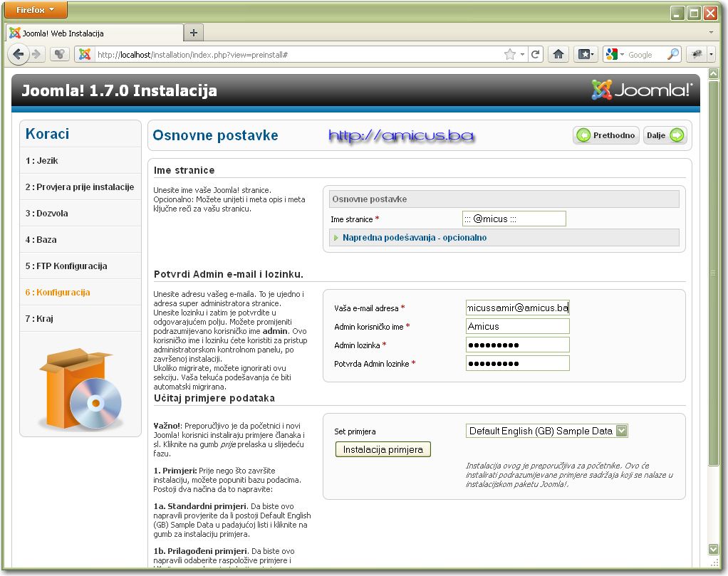Open the bookmarks toolbar button
The width and height of the screenshot is (728, 576).
[586, 54]
